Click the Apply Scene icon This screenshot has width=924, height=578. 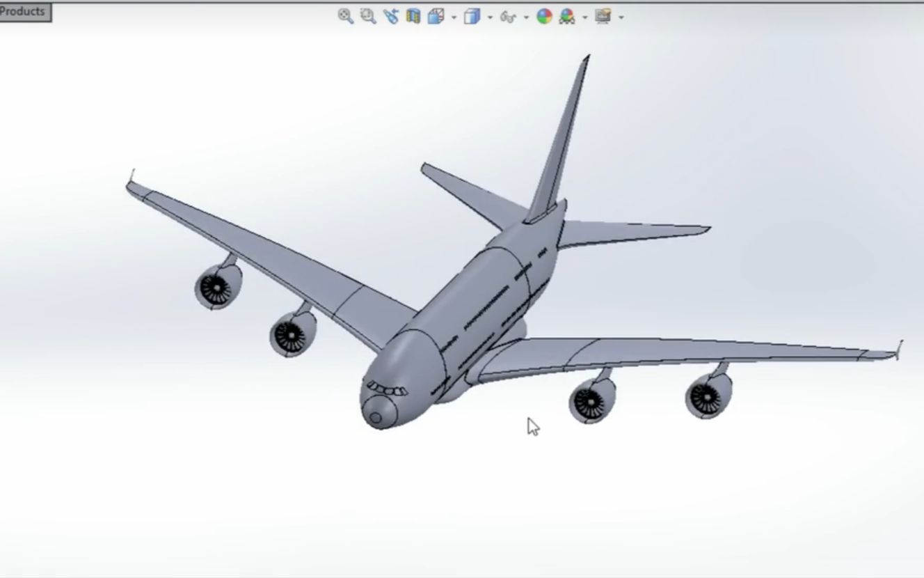pos(567,16)
